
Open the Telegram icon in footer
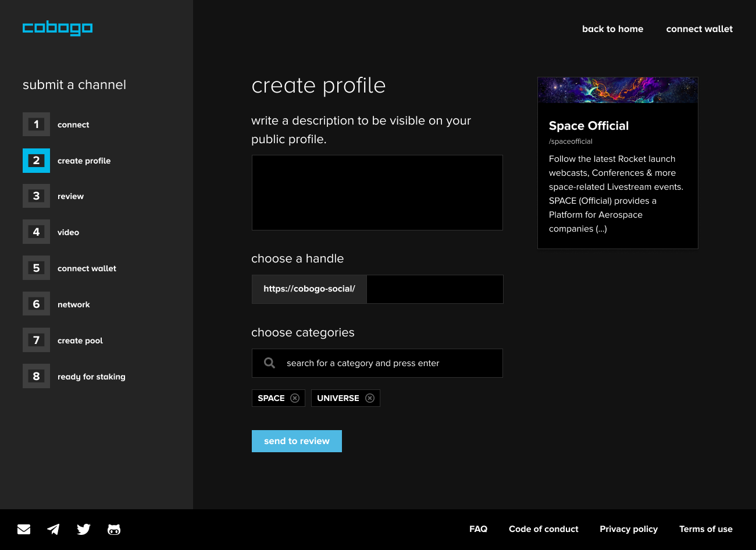(x=54, y=529)
